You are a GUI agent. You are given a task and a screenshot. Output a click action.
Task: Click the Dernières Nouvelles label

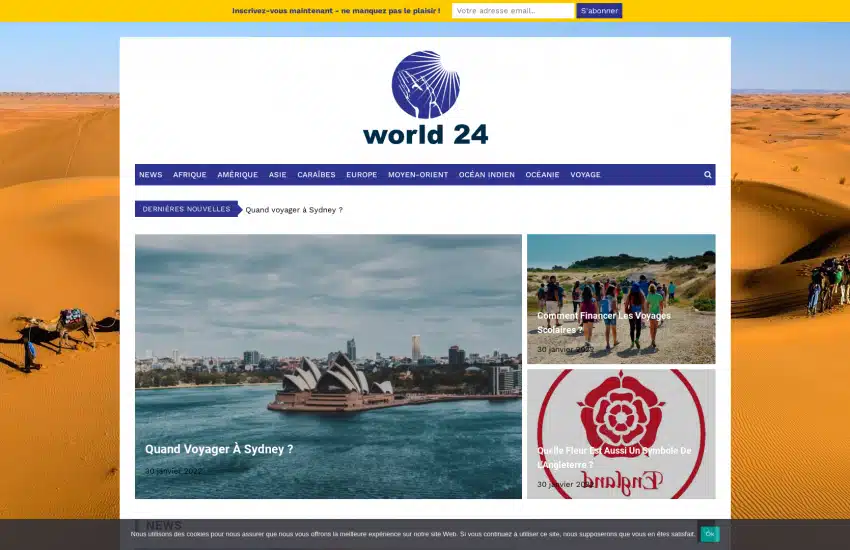click(x=186, y=210)
